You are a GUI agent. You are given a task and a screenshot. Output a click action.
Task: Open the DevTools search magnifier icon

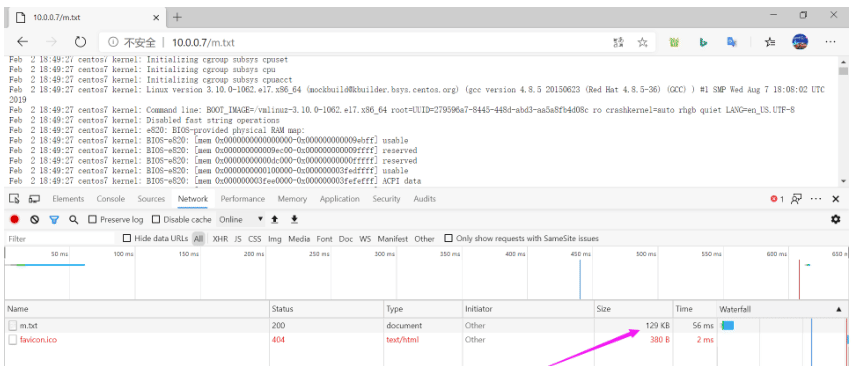(74, 219)
